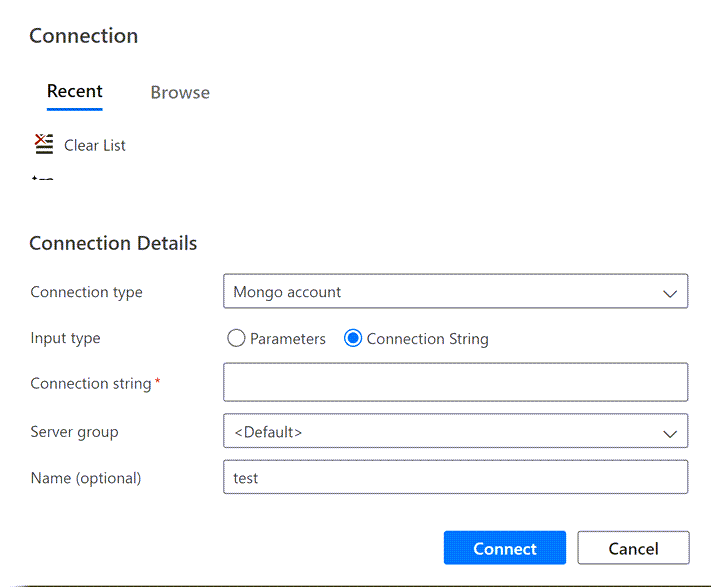711x587 pixels.
Task: Click the Clear List icon
Action: [43, 144]
